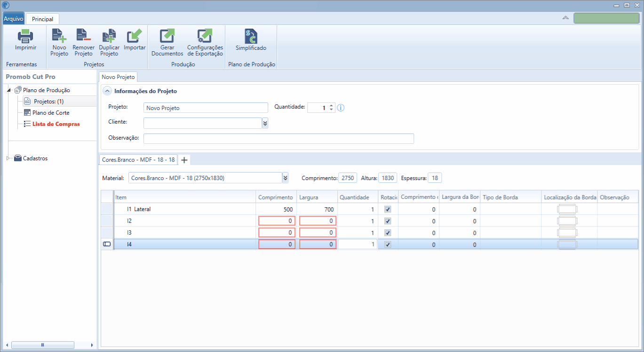Open Plano de Corte in the tree
This screenshot has width=644, height=352.
tap(51, 113)
